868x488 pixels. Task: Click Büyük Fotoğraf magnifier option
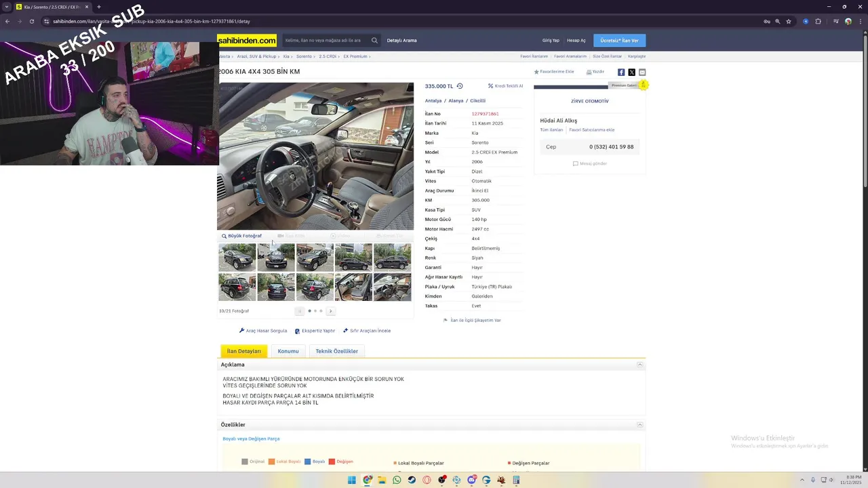tap(241, 236)
